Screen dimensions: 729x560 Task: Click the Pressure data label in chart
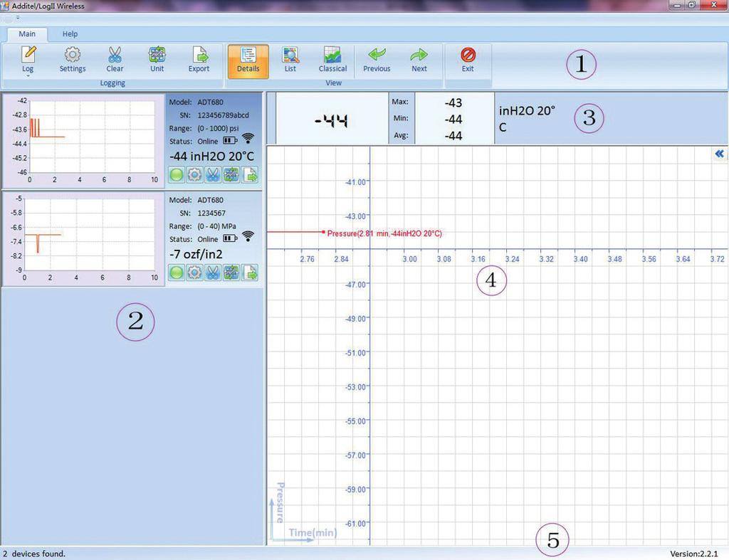click(384, 233)
